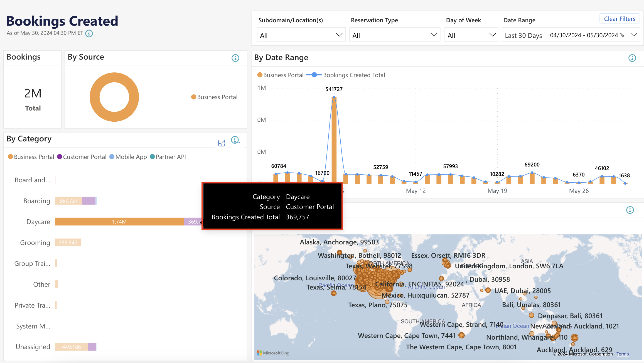Click Western Cape, Cape Town, 7441 map marker
The width and height of the screenshot is (644, 363).
coord(461,335)
